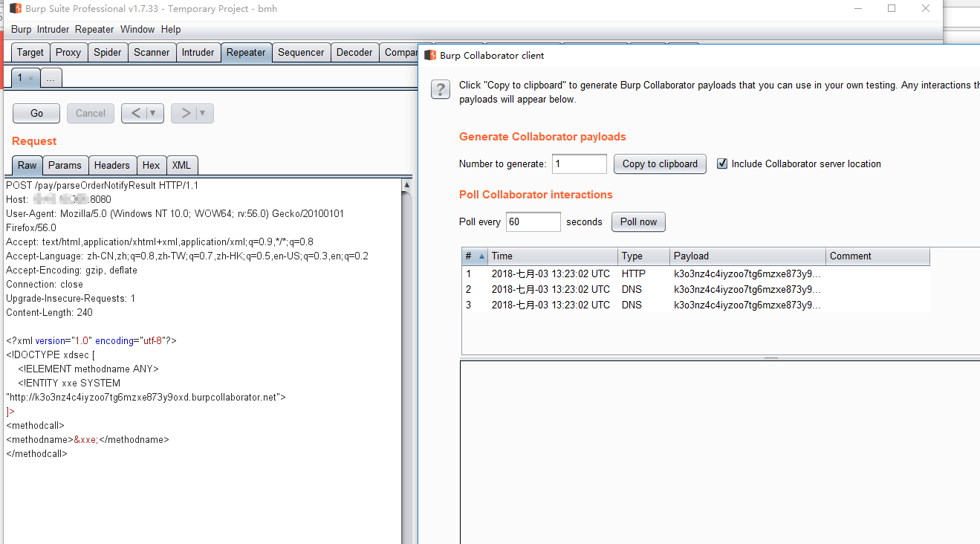Switch to the partially hidden Comparer tab

tap(399, 53)
